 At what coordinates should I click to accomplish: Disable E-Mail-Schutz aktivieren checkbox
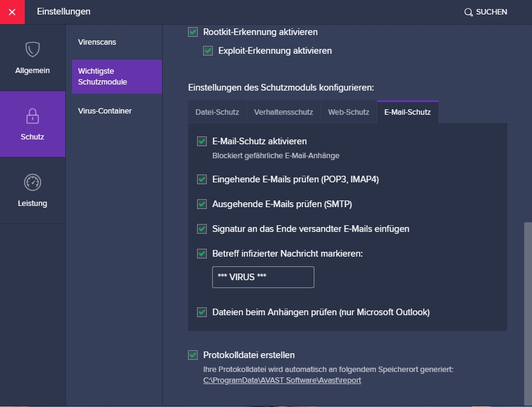coord(203,141)
